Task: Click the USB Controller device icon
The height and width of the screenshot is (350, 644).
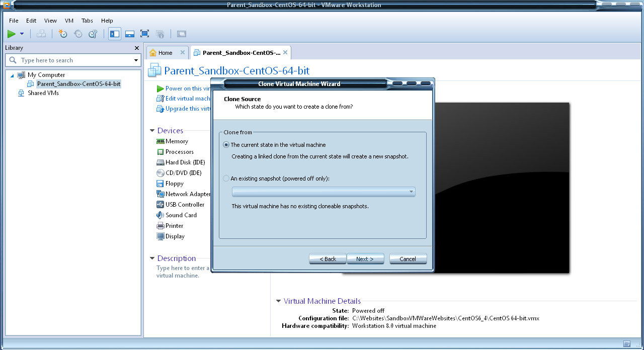Action: [160, 205]
